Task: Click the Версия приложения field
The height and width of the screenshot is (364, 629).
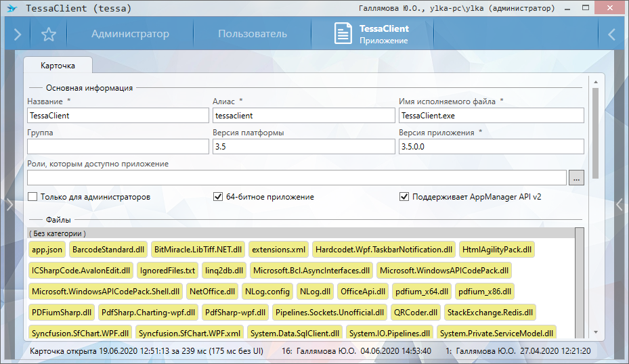Action: point(490,147)
